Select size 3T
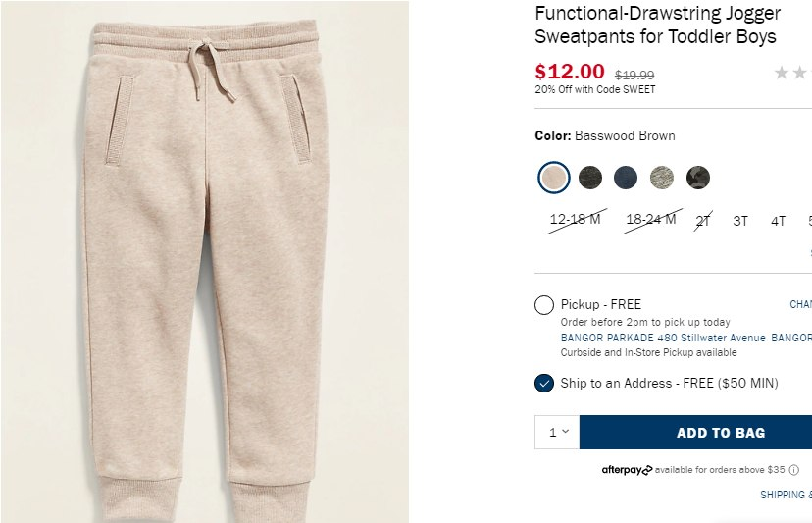This screenshot has height=523, width=812. point(740,222)
